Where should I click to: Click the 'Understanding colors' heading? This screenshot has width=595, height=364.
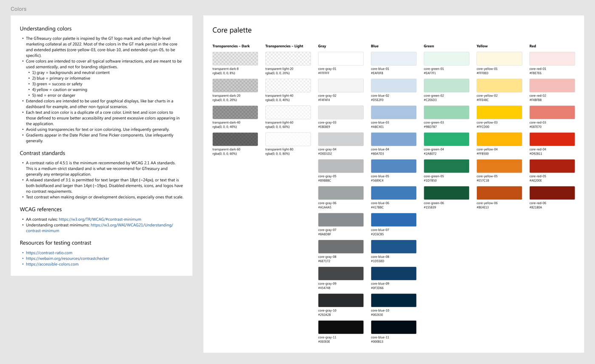(45, 29)
